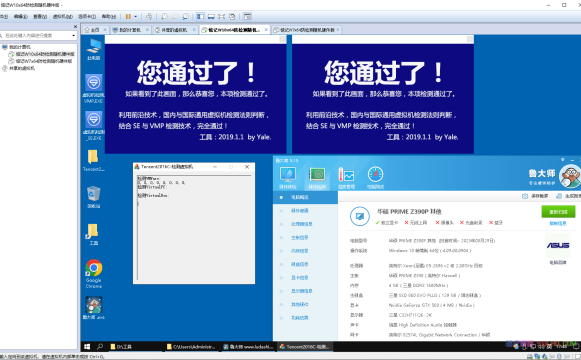The image size is (581, 360).
Task: Close the 主页 home tab
Action: click(105, 30)
